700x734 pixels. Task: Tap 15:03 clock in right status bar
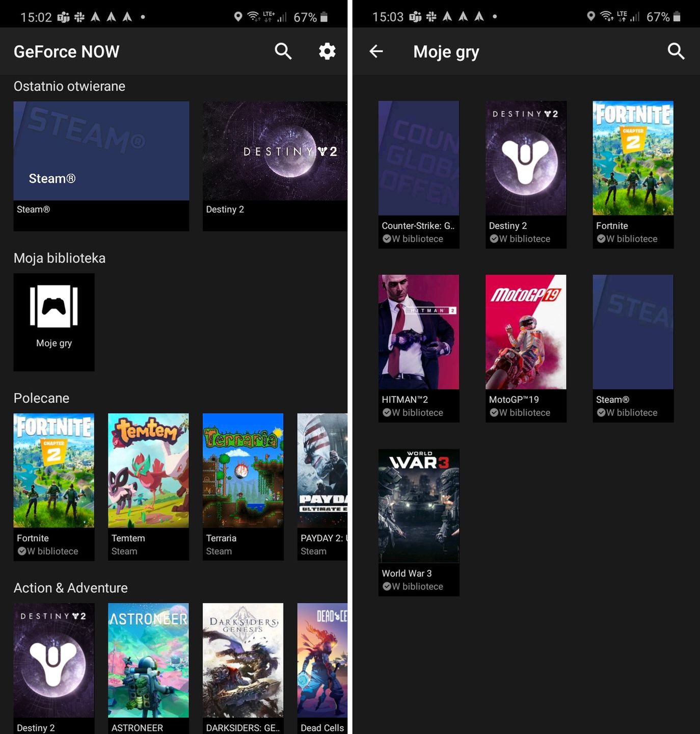tap(388, 17)
